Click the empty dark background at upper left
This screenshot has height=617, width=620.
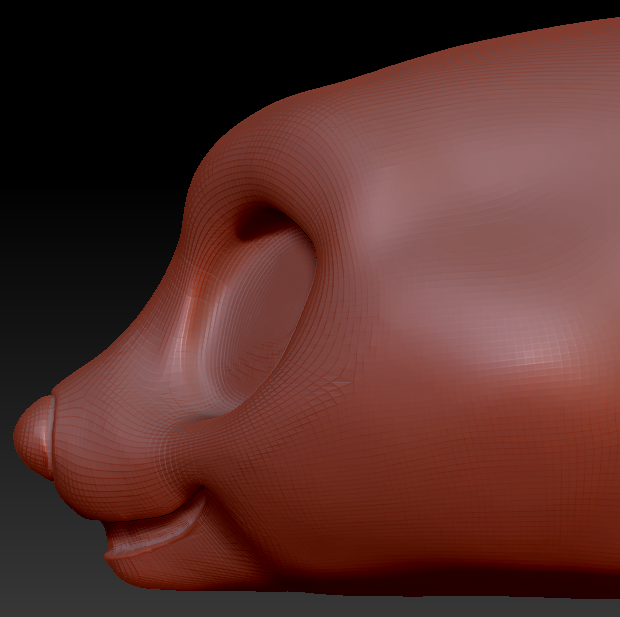80,80
